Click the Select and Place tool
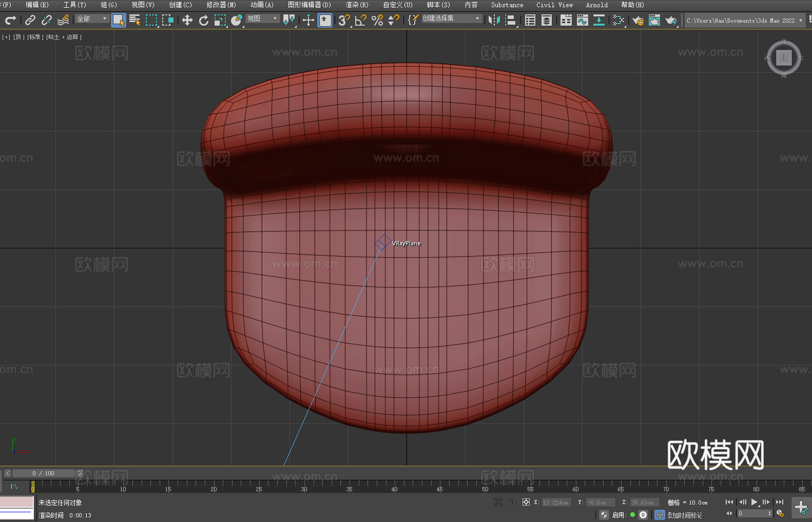Image resolution: width=812 pixels, height=522 pixels. coord(237,20)
